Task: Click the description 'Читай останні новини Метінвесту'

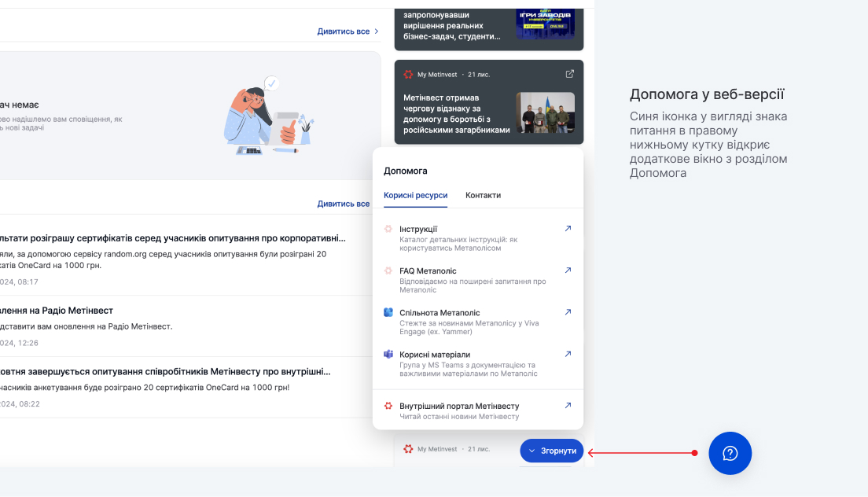Action: click(459, 417)
